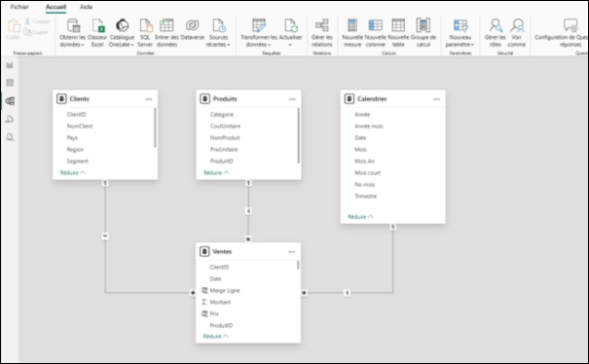This screenshot has height=364, width=589.
Task: Launch Transformer les données
Action: coord(259,33)
